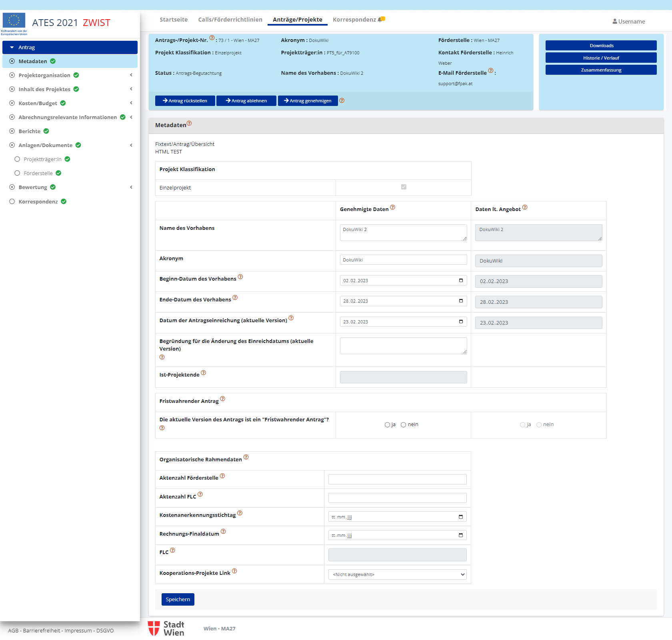Open calendar picker for Kostenanerkennungsstichtag
Viewport: 672px width, 640px height.
point(460,517)
